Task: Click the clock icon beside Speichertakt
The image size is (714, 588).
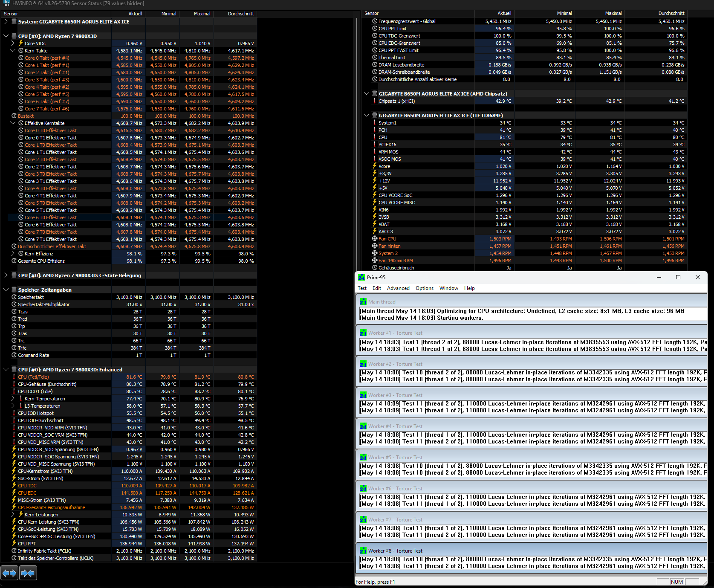Action: tap(14, 297)
